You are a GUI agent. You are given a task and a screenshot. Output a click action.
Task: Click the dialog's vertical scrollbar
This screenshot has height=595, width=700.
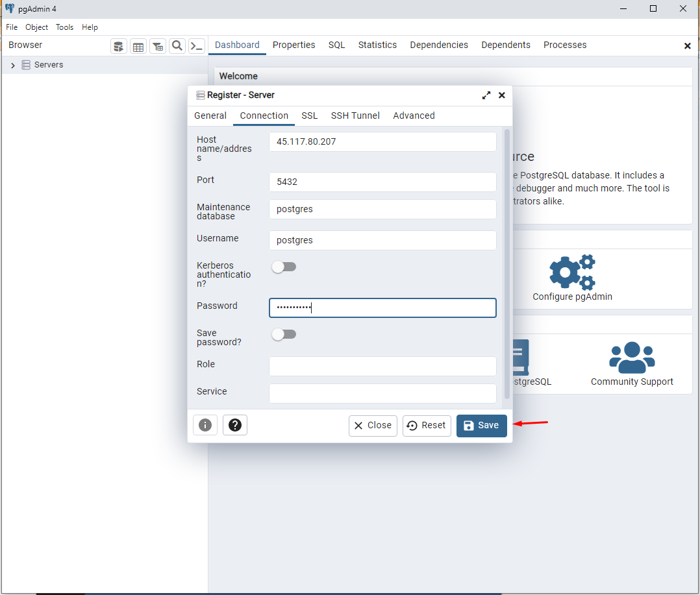(x=506, y=264)
